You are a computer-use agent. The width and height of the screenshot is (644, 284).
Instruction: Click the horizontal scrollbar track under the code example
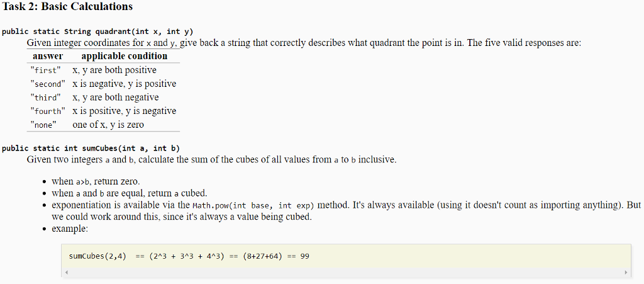pyautogui.click(x=346, y=273)
